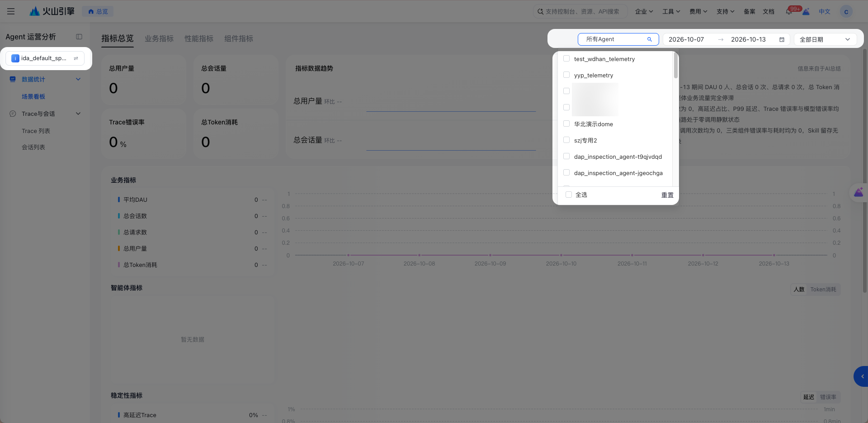Viewport: 868px width, 423px height.
Task: Expand the 企业 top menu
Action: (x=644, y=12)
